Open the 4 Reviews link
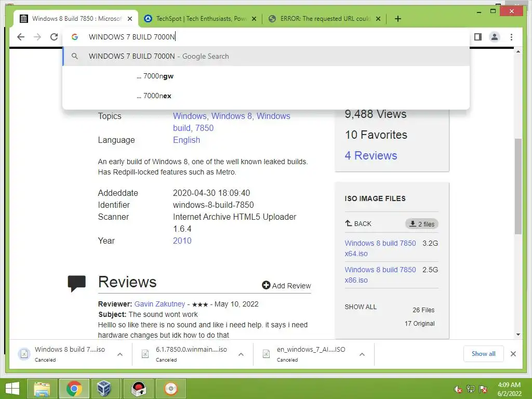Image resolution: width=532 pixels, height=399 pixels. click(371, 155)
